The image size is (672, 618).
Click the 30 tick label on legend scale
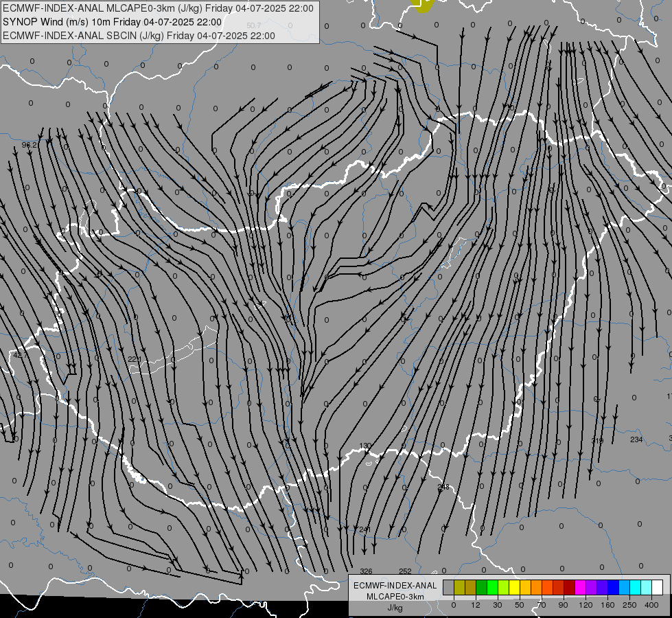497,605
